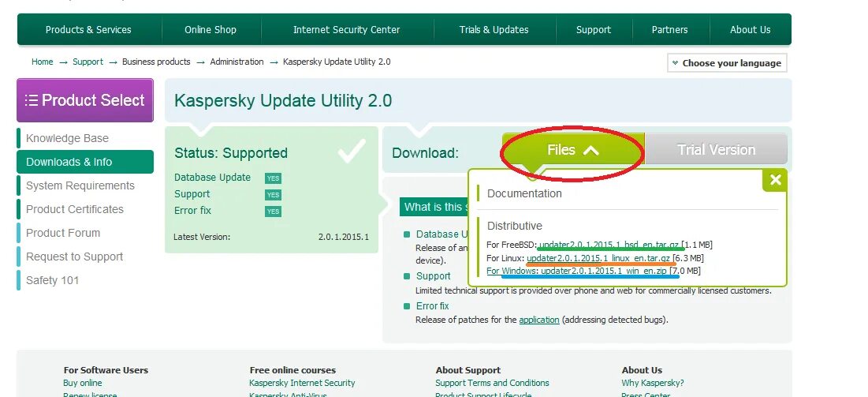
Task: Go to the Online Shop menu
Action: point(210,30)
